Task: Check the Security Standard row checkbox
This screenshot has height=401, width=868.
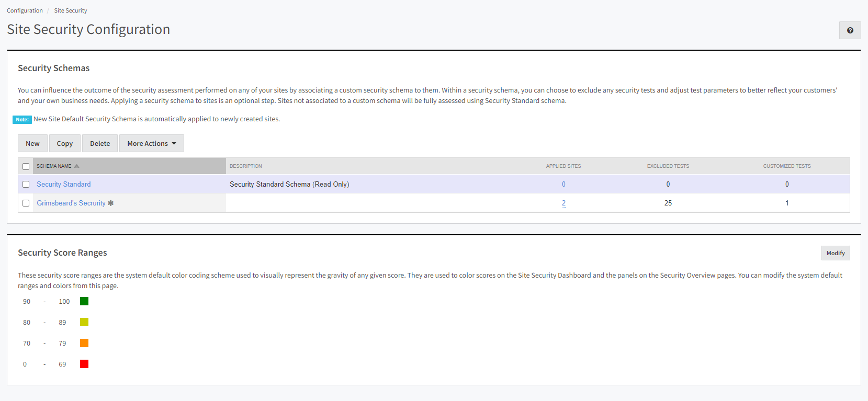Action: click(26, 184)
